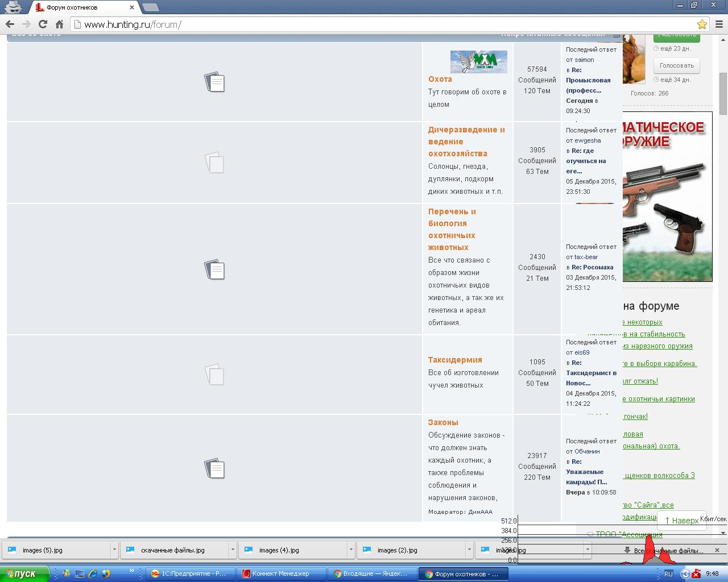Click the Охота board new-posts icon
The height and width of the screenshot is (582, 728).
214,82
